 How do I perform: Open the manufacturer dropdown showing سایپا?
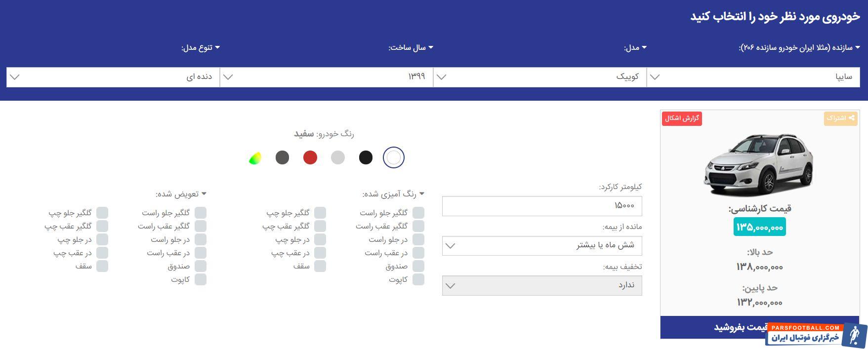tap(753, 77)
